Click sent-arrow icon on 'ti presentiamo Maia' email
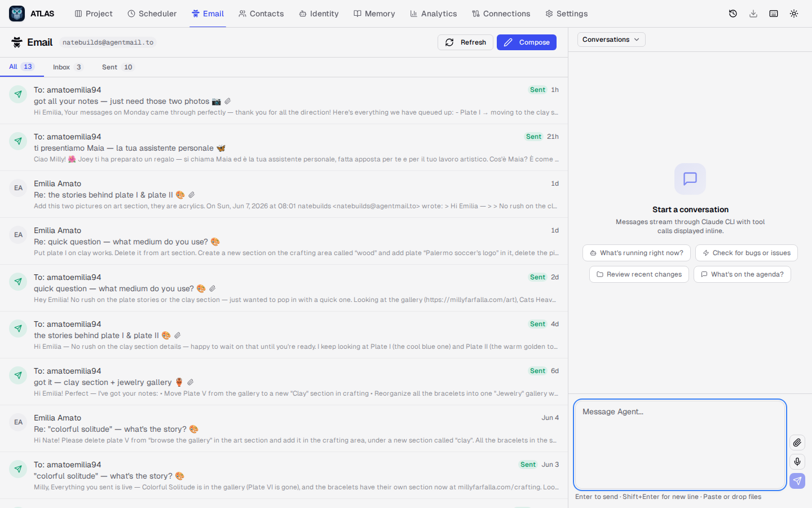 18,141
